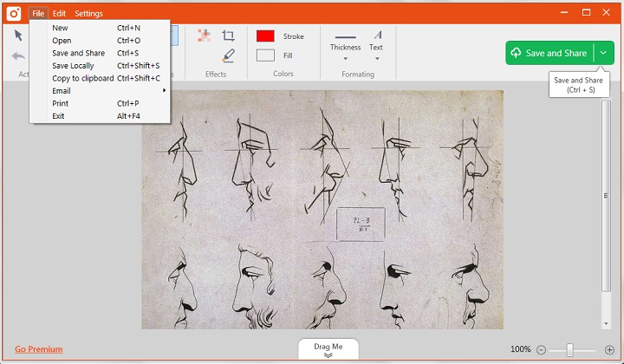This screenshot has height=364, width=624.
Task: Choose Open from the File menu
Action: coord(100,41)
